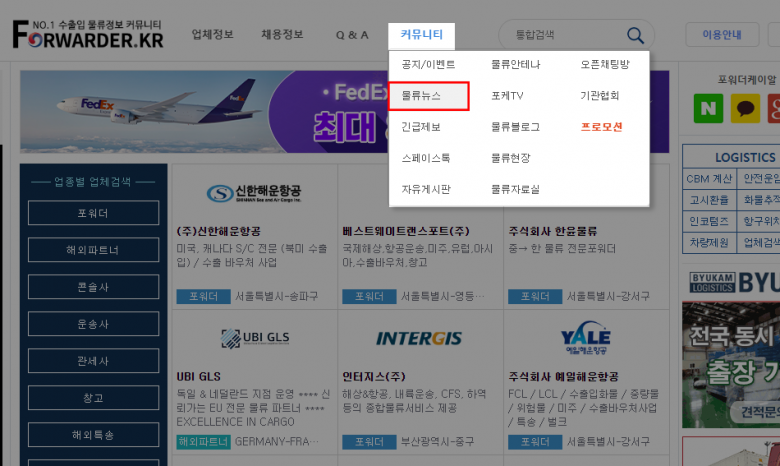Open the (주)신한해운항공 company title

218,231
